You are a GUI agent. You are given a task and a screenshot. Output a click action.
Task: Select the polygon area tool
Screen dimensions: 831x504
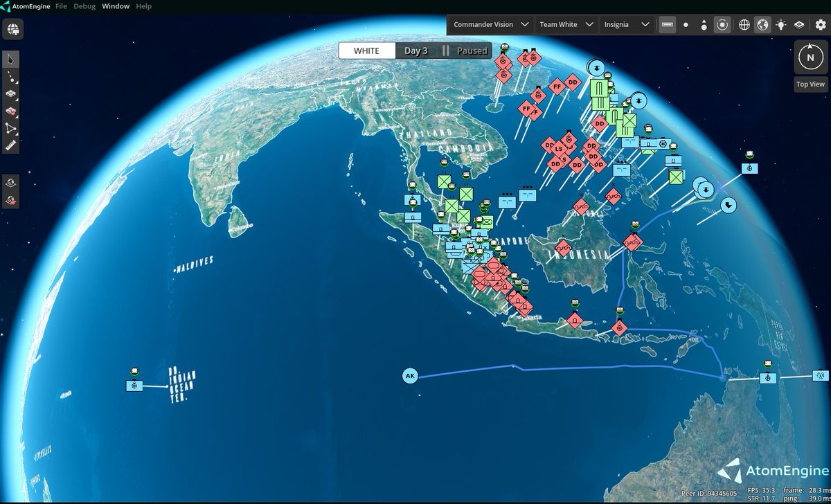pyautogui.click(x=11, y=128)
